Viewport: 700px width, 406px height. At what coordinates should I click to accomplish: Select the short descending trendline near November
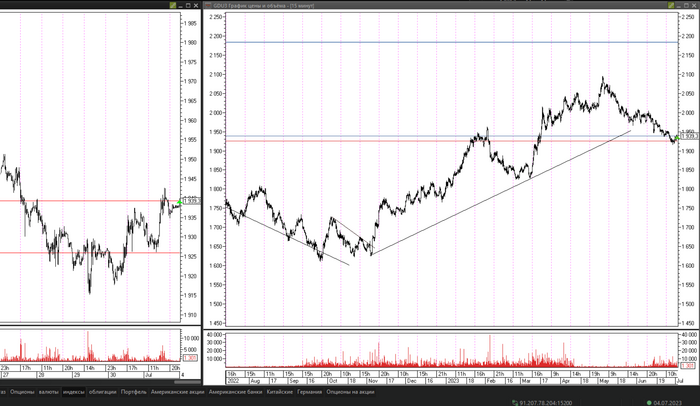coord(353,232)
